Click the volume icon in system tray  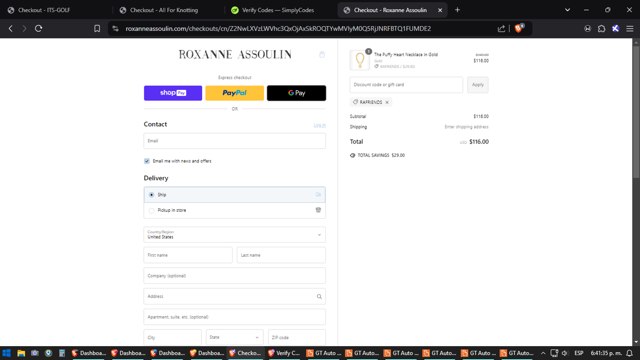[x=565, y=353]
